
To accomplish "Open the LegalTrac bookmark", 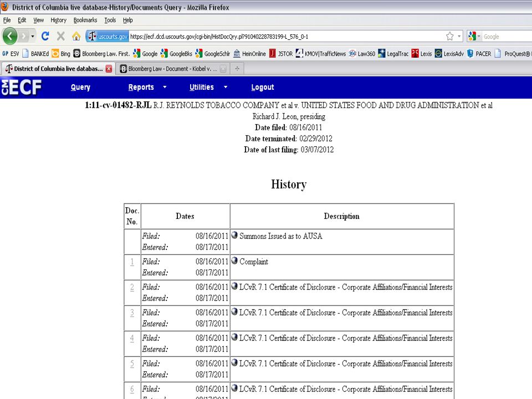I will [x=393, y=54].
